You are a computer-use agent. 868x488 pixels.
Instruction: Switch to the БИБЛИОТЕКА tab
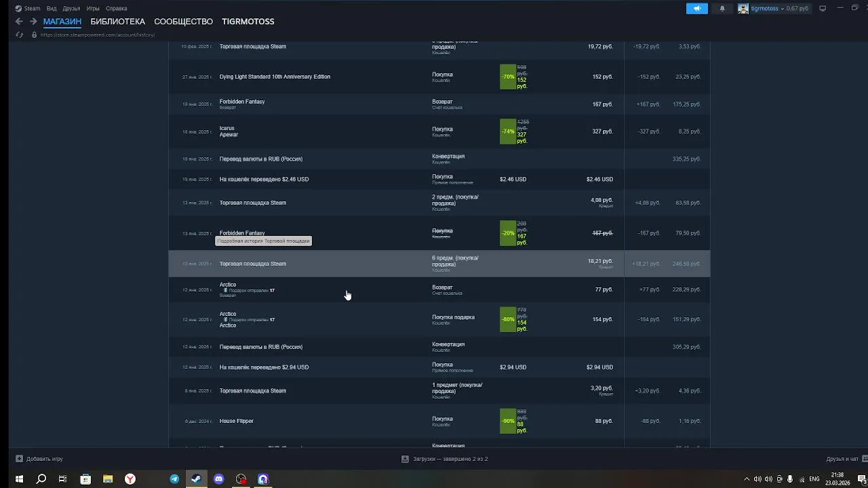coord(118,22)
